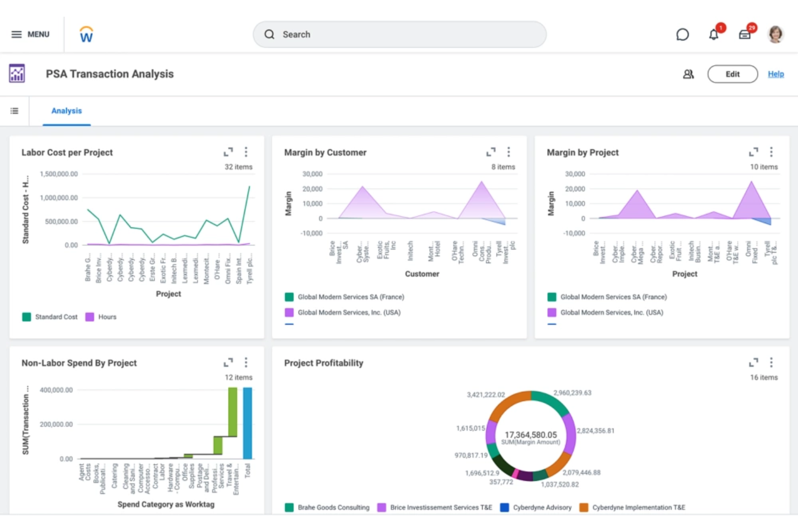Image resolution: width=798 pixels, height=532 pixels.
Task: Open notifications via the bell icon
Action: coord(713,34)
